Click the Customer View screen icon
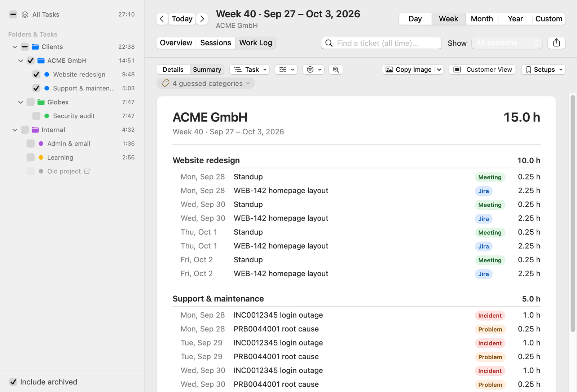Viewport: 577px width, 392px height. 457,70
